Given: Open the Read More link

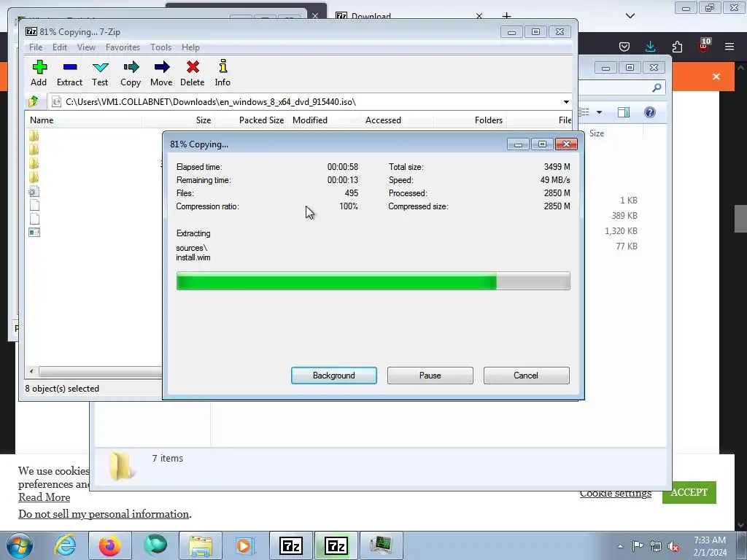Looking at the screenshot, I should pos(44,497).
